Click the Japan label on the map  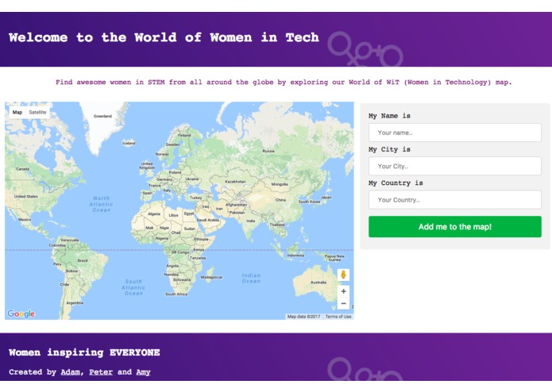tap(326, 198)
